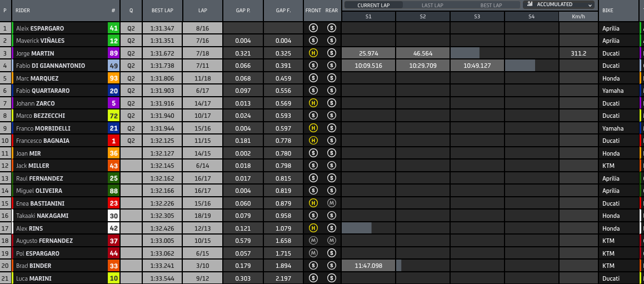Select orange number badge 93
Viewport: 644px width, 284px height.
pyautogui.click(x=114, y=78)
